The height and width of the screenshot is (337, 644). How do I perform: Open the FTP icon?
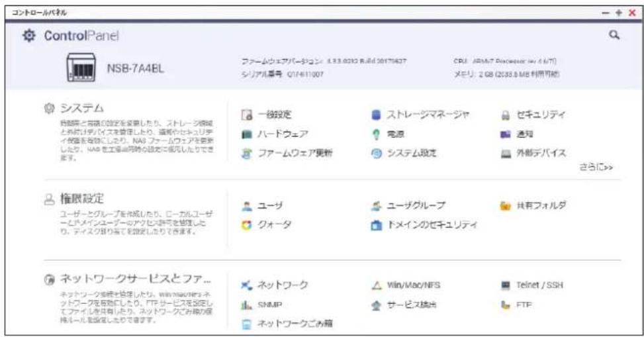tap(506, 305)
